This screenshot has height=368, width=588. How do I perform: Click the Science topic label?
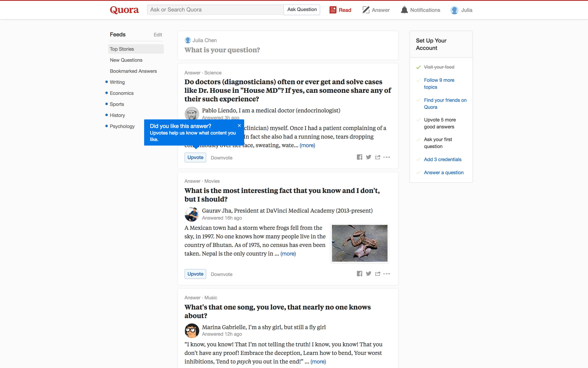point(213,73)
